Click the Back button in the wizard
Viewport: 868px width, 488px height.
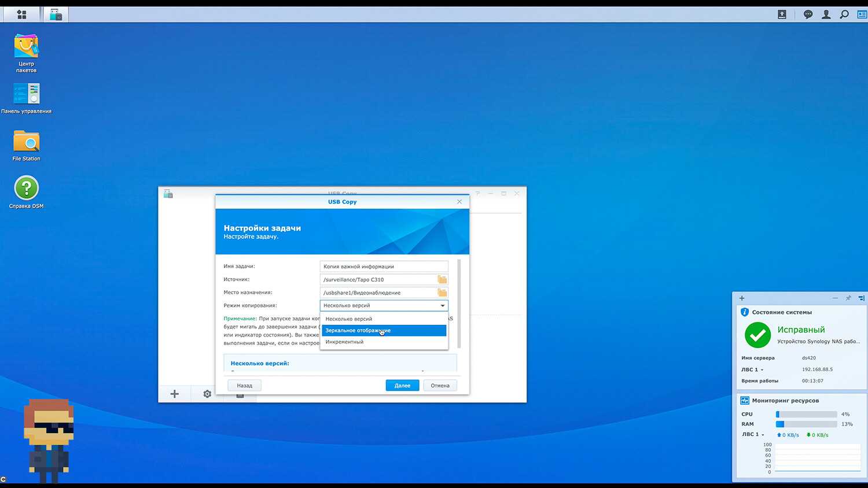coord(244,386)
